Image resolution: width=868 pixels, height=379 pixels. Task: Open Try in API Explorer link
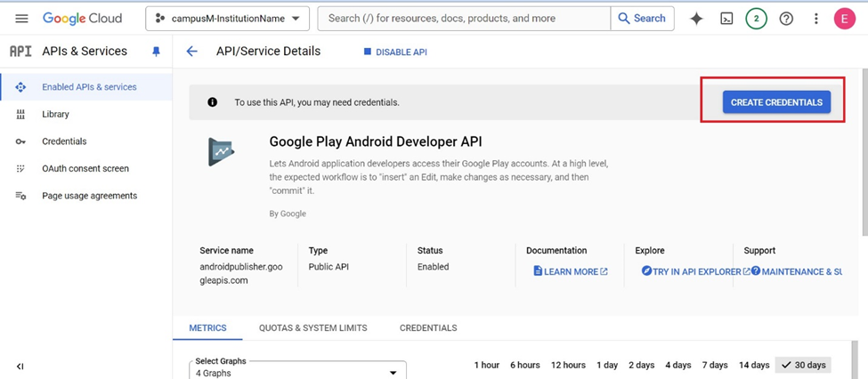pos(696,271)
